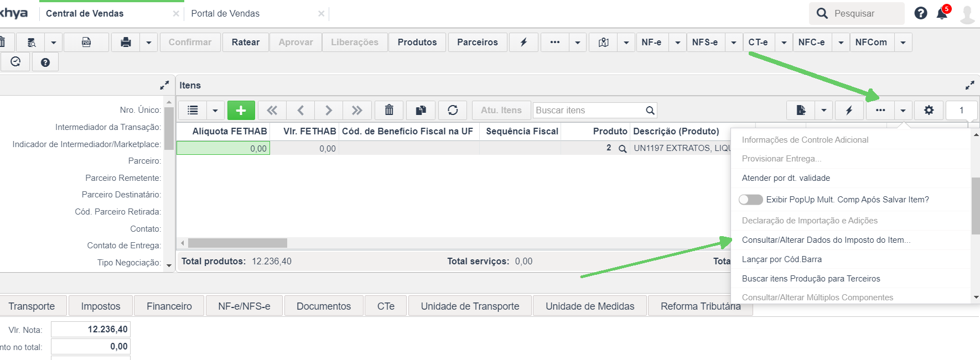980x360 pixels.
Task: Click the product search magnifier in the row
Action: 623,149
